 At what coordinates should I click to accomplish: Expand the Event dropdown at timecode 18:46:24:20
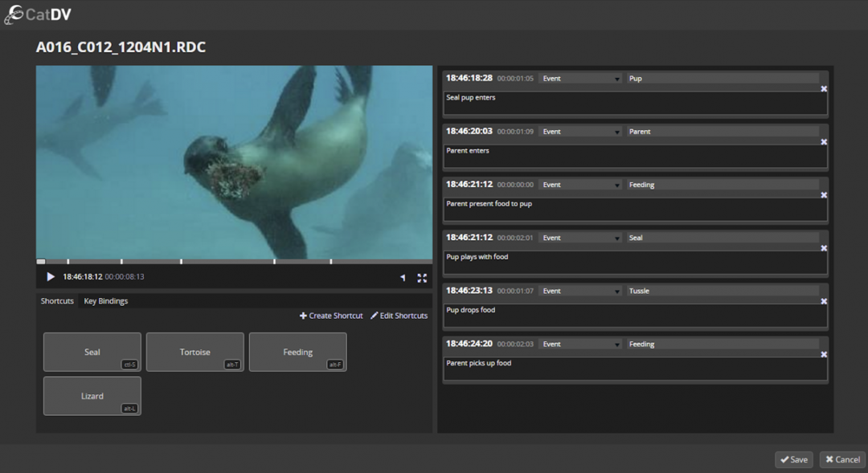point(580,344)
